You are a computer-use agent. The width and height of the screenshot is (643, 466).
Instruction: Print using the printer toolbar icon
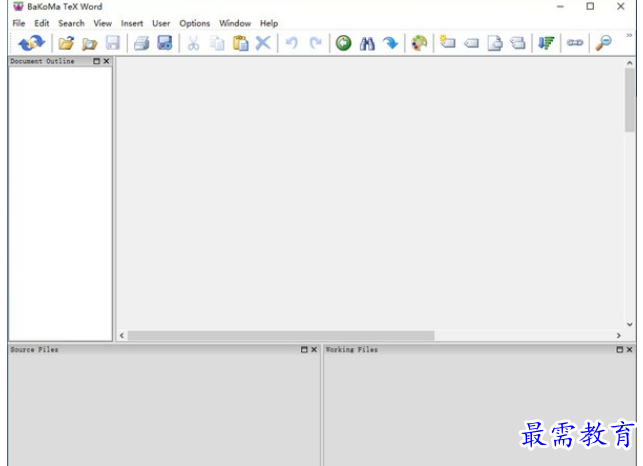pos(141,43)
